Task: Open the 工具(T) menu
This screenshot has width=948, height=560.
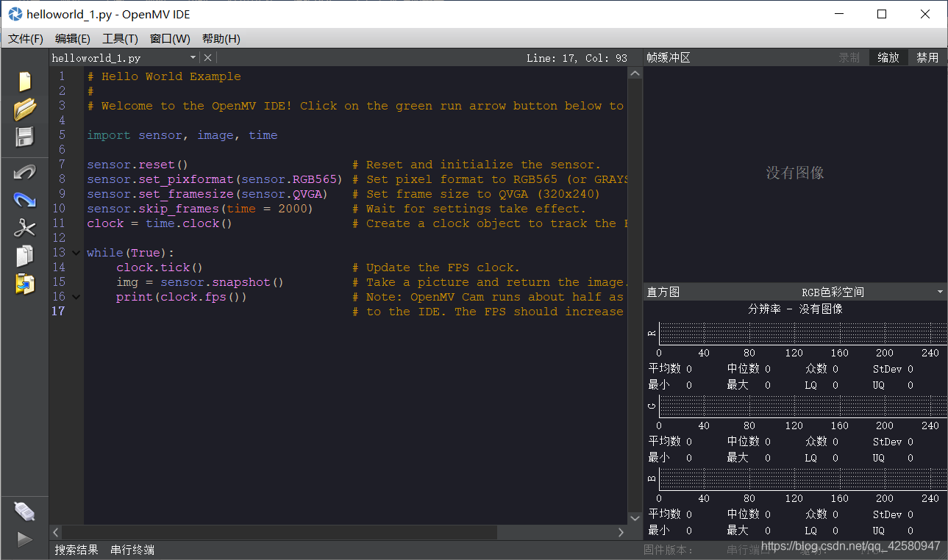Action: click(120, 39)
